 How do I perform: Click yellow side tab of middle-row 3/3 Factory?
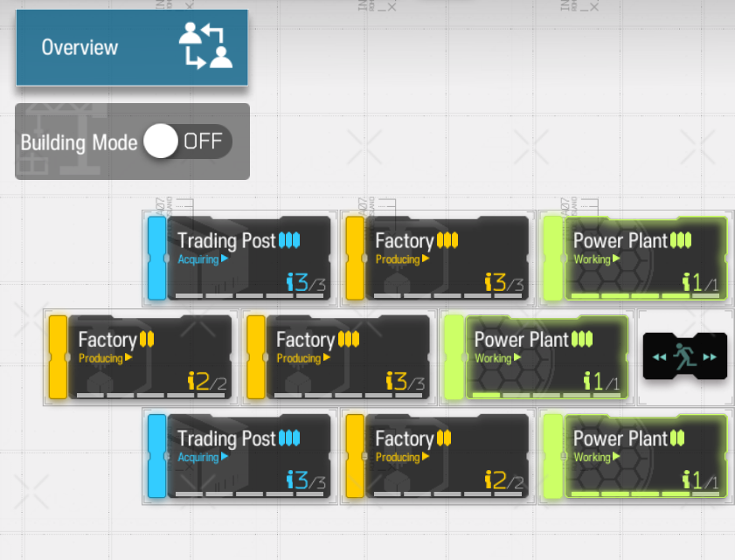click(x=256, y=357)
